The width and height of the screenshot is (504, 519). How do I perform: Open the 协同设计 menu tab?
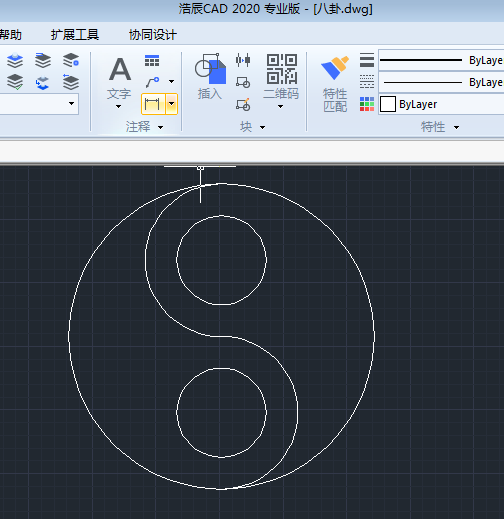[153, 35]
